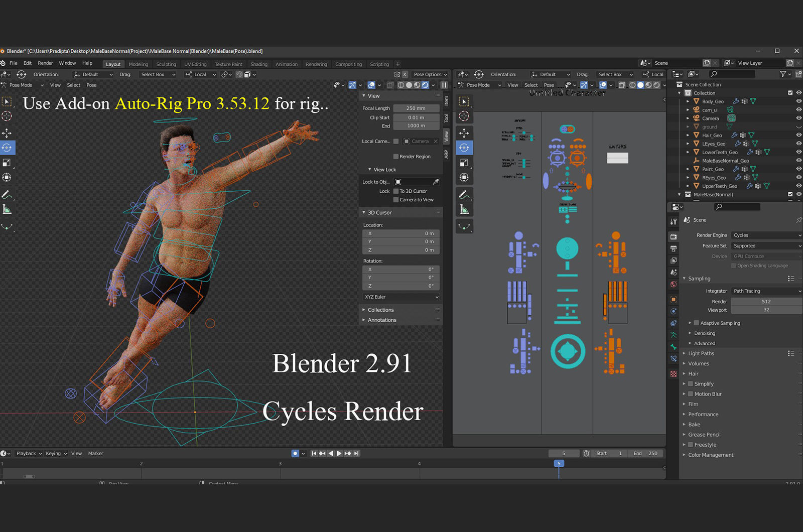Switch right viewport to wireframe shading mode
803x532 pixels.
pos(632,85)
